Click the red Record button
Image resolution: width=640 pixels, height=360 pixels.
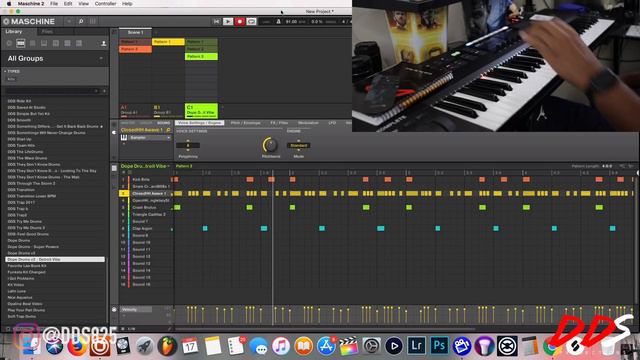click(240, 21)
